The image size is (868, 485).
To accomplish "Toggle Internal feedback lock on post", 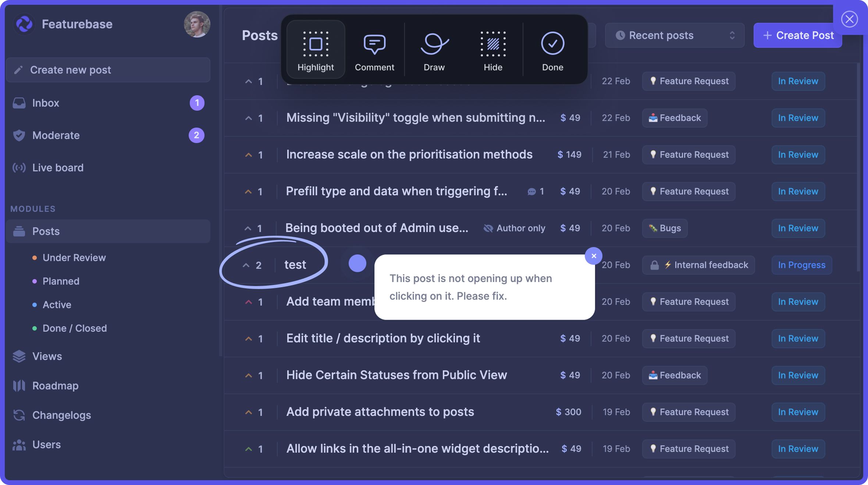I will tap(654, 264).
